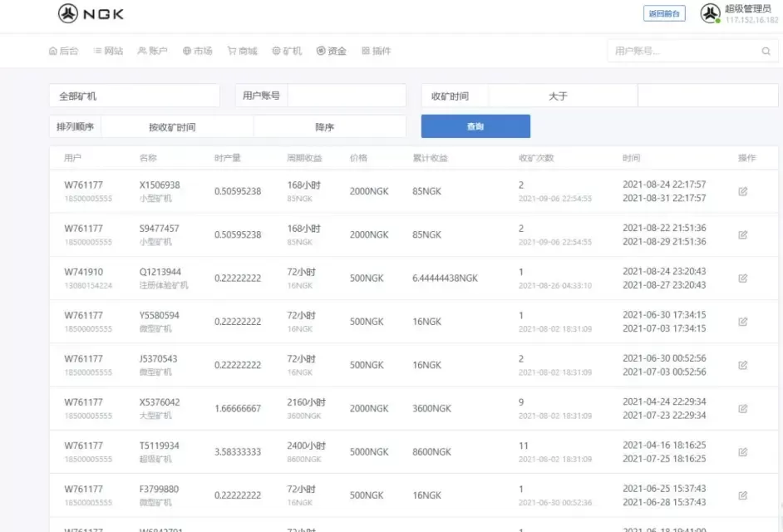Viewport: 783px width, 532px height.
Task: Click the 超级管理员 label
Action: click(747, 8)
